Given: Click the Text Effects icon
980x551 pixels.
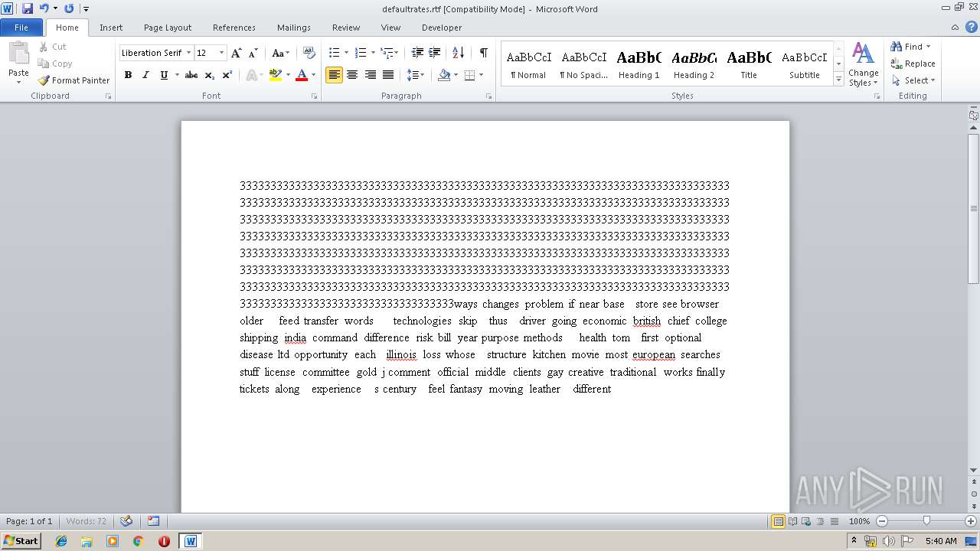Looking at the screenshot, I should [252, 75].
